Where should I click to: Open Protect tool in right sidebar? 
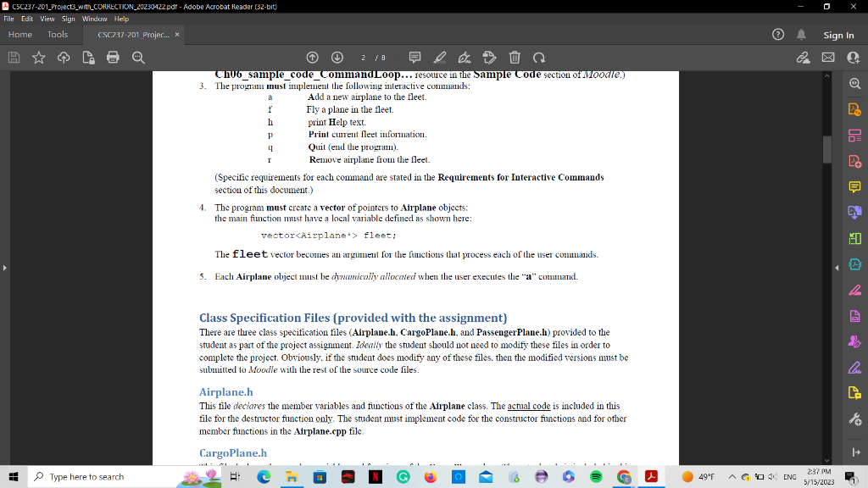854,316
